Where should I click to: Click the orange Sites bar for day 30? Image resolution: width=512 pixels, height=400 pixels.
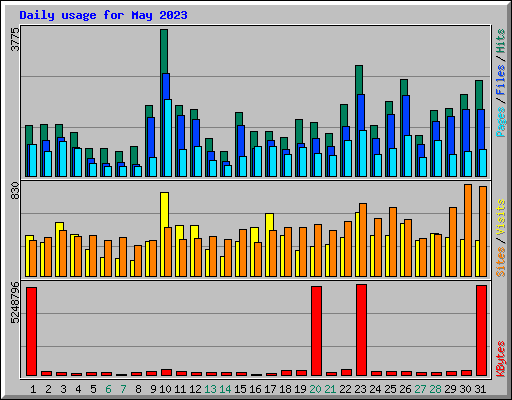point(468,230)
